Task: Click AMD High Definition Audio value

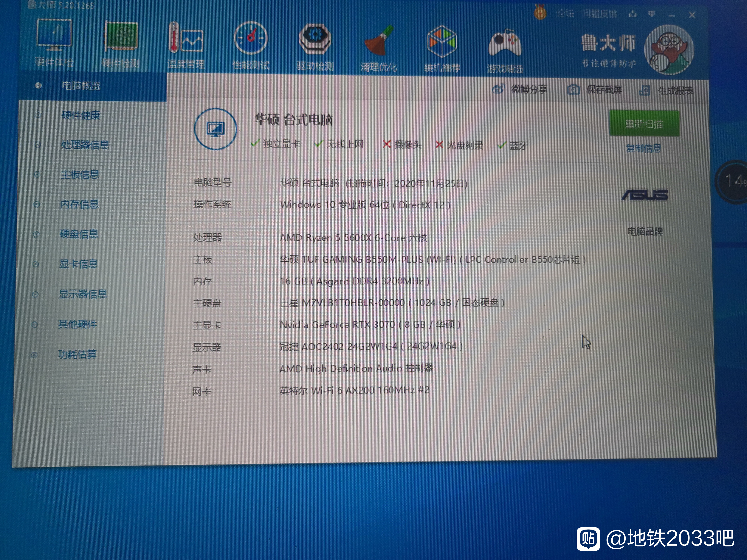Action: pos(356,368)
